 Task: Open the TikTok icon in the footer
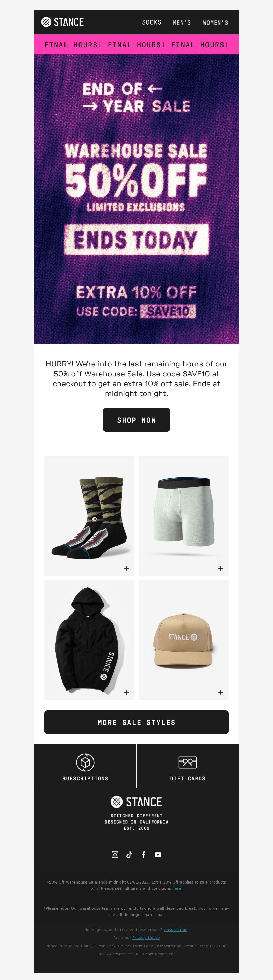tap(129, 854)
